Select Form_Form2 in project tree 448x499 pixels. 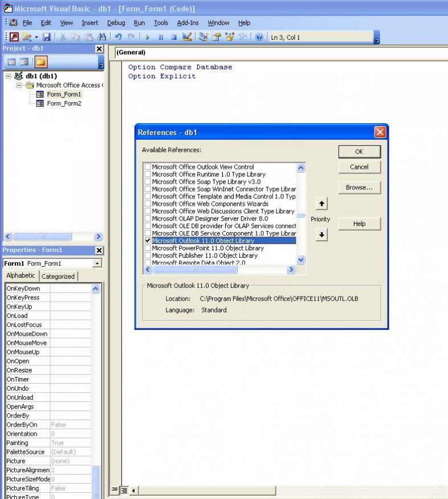(64, 103)
